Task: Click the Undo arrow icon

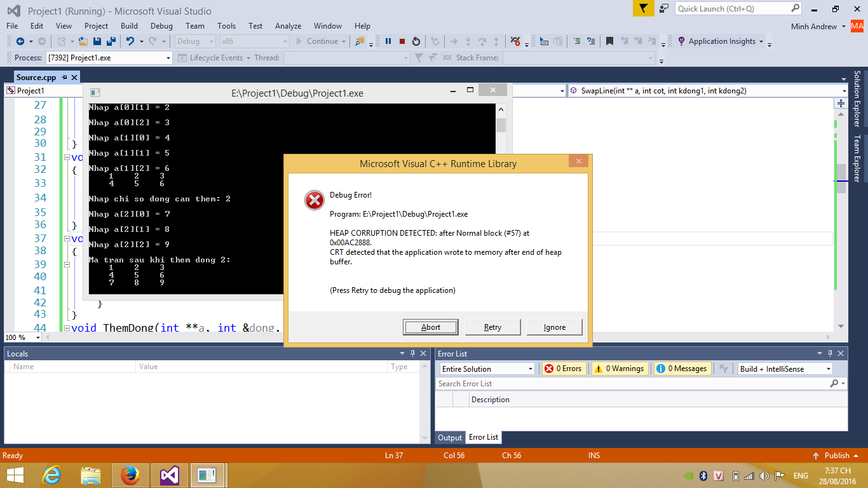Action: point(130,41)
